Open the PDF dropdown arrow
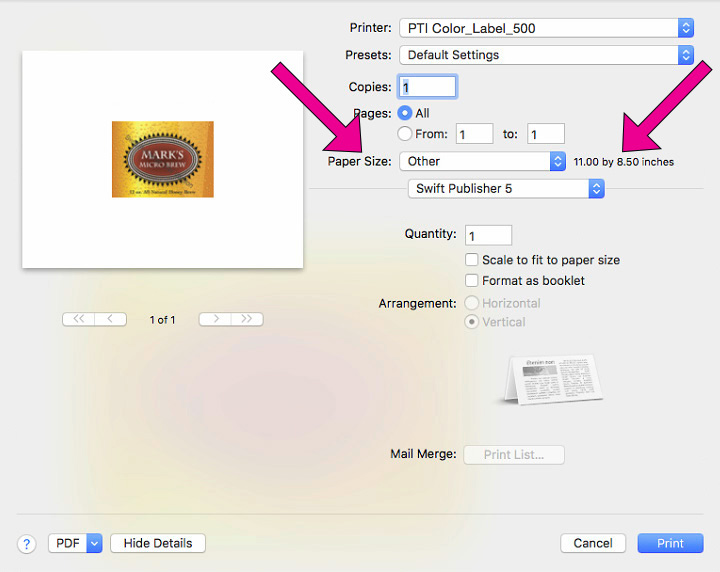Screen dimensions: 720x572 point(94,544)
